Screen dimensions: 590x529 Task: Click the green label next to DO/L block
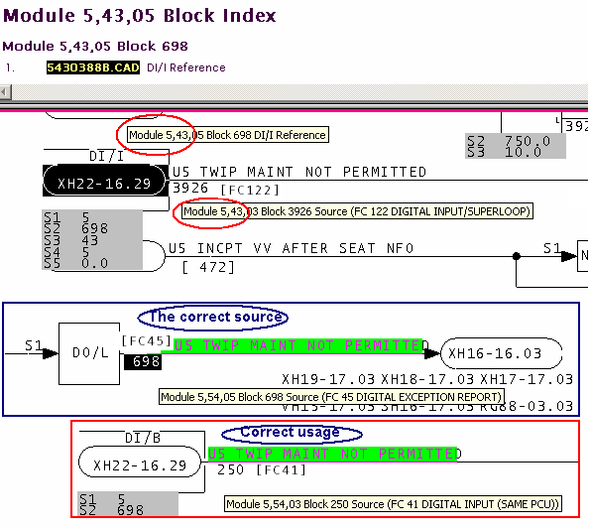[x=298, y=345]
